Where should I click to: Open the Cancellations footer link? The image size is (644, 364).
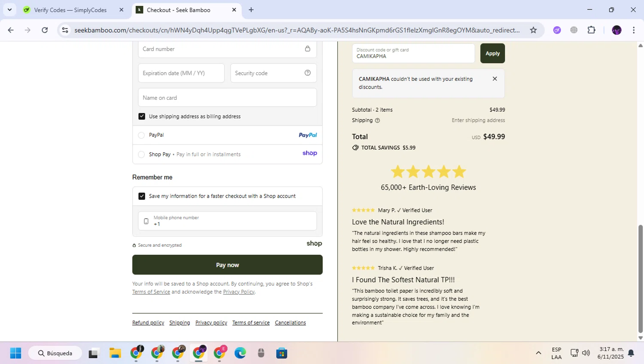click(x=290, y=323)
